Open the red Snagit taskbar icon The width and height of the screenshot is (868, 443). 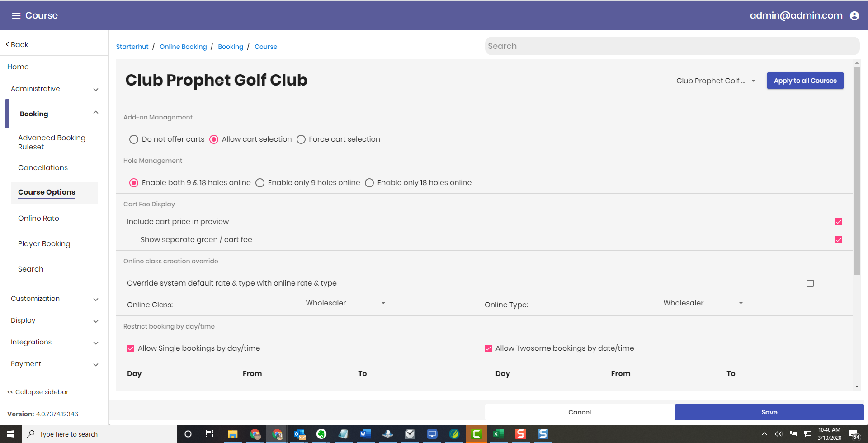(521, 434)
